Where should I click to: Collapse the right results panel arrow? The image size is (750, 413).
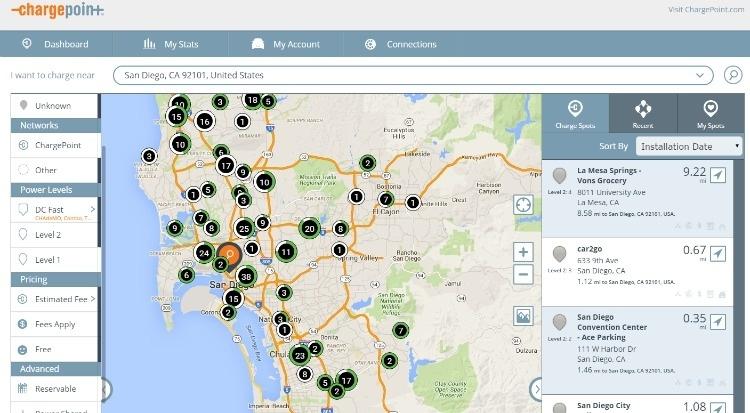536,389
